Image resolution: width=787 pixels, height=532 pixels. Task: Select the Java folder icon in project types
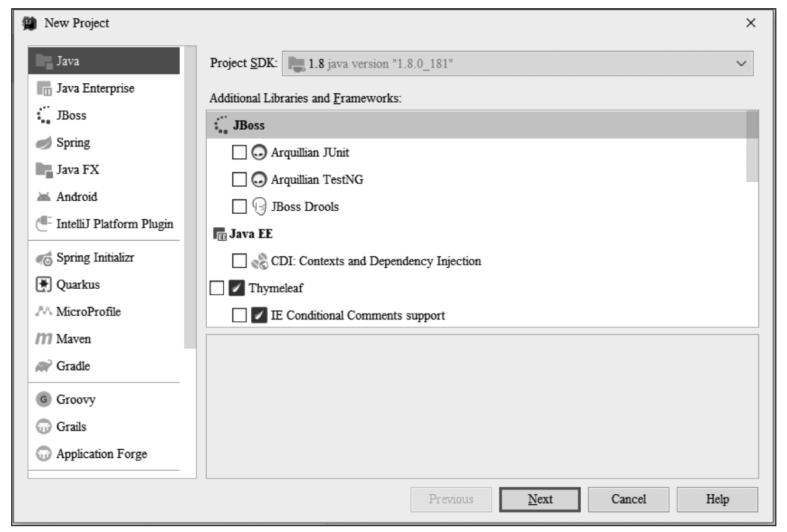click(44, 61)
